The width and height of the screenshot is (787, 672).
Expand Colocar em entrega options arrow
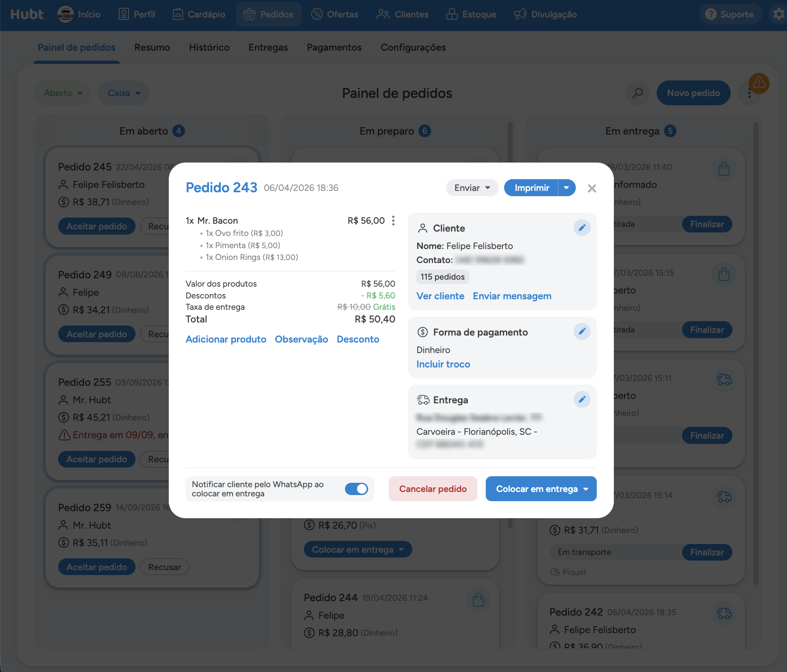point(586,489)
